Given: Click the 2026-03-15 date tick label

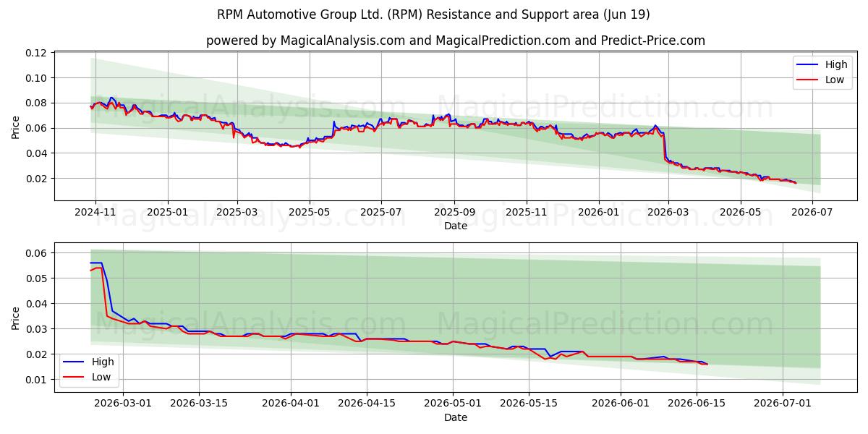Looking at the screenshot, I should point(198,404).
